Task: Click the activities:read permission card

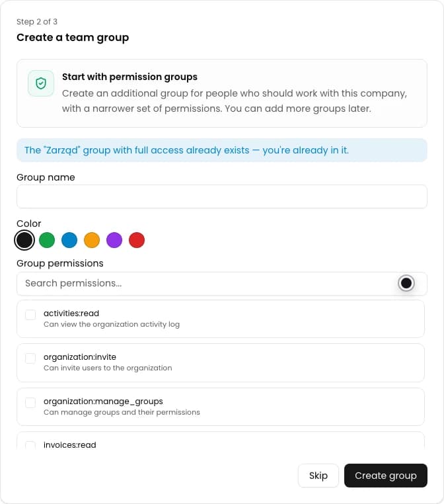Action: click(x=221, y=319)
